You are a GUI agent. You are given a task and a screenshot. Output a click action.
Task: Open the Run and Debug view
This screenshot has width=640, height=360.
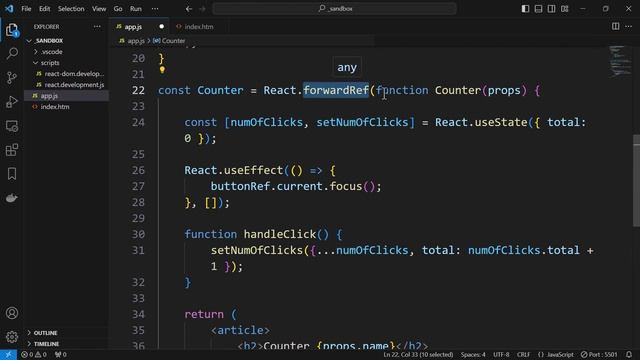pos(12,102)
